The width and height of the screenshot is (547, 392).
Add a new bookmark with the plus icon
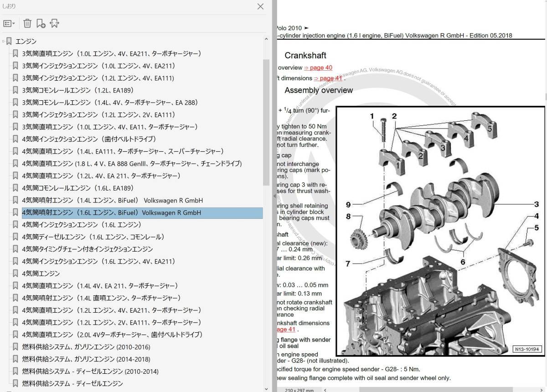click(41, 23)
